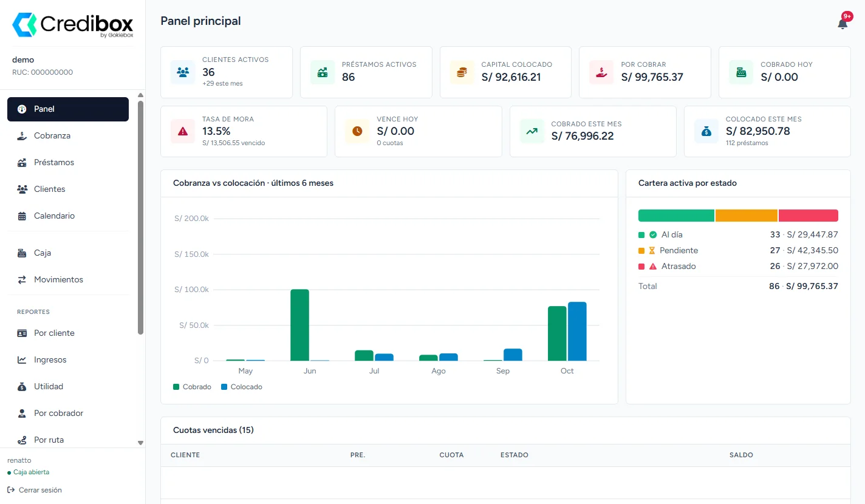Viewport: 865px width, 504px height.
Task: Click the sidebar scrollbar up arrow
Action: tap(140, 95)
